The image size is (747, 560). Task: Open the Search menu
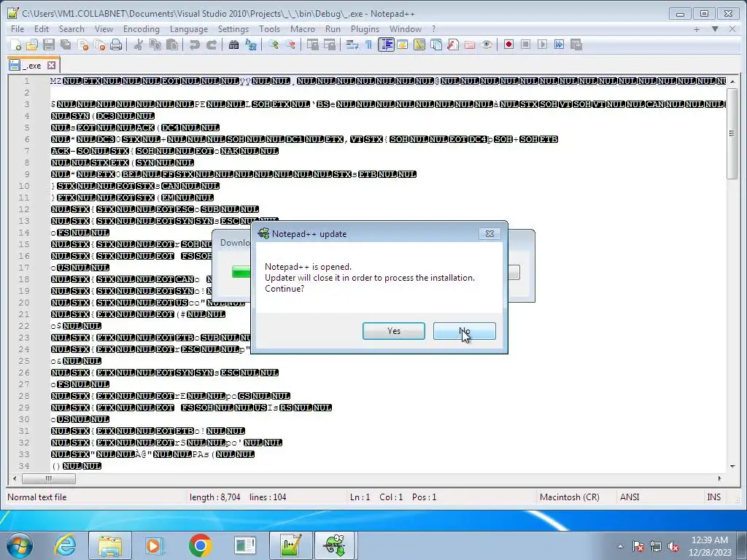[71, 29]
